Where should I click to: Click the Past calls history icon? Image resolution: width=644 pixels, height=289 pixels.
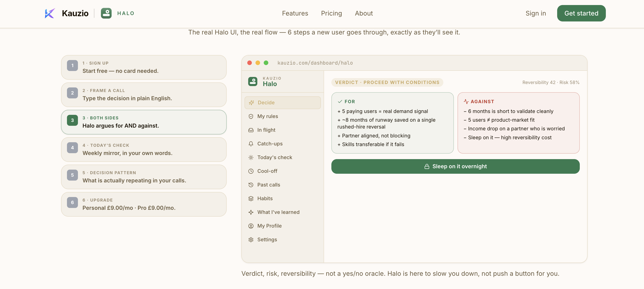coord(251,185)
